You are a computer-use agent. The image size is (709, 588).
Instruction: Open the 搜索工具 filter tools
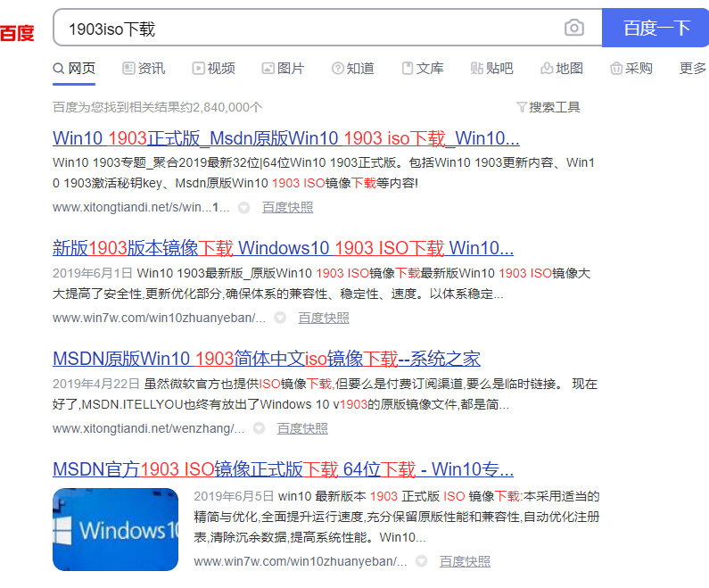click(x=548, y=107)
